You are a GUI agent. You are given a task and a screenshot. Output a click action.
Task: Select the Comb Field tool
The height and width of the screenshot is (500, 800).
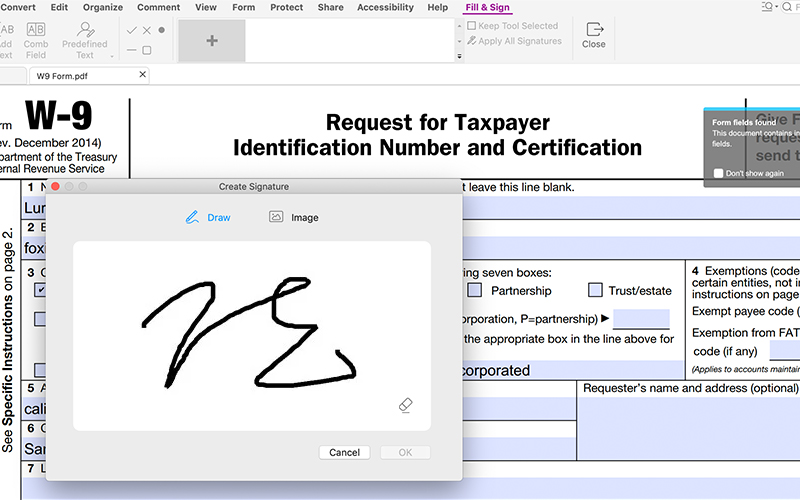point(36,41)
